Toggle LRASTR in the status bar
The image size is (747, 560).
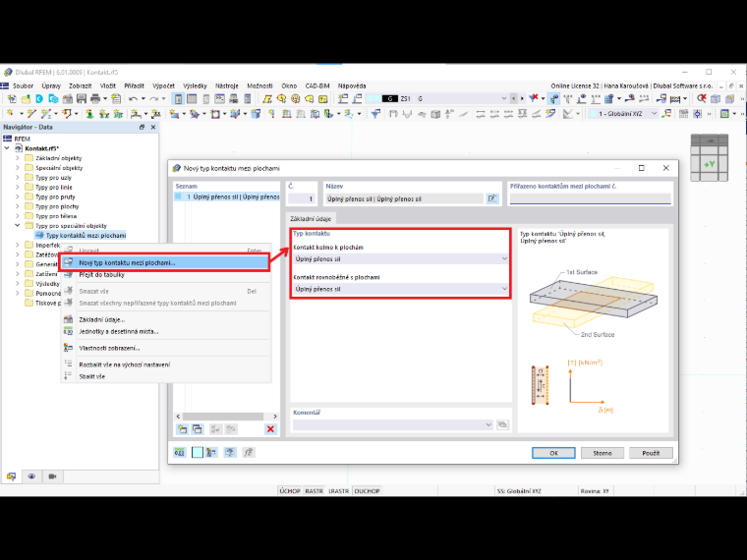[339, 491]
